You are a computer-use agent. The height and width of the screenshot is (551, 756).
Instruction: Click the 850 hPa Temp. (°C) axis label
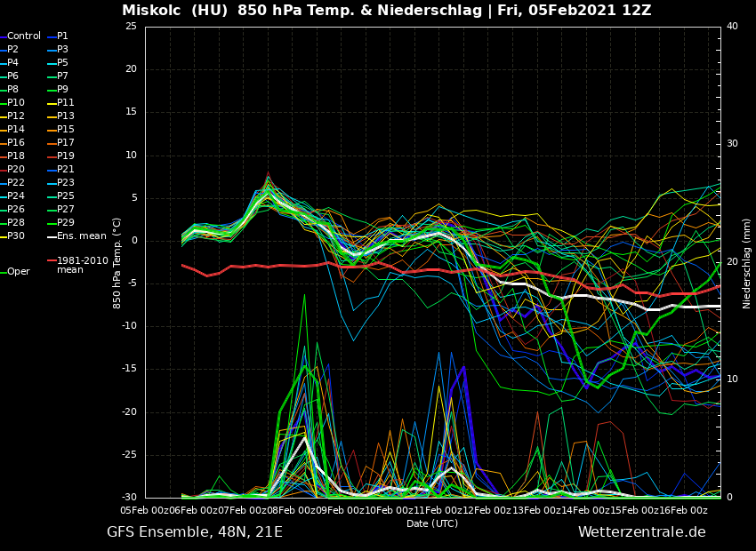[x=117, y=263]
